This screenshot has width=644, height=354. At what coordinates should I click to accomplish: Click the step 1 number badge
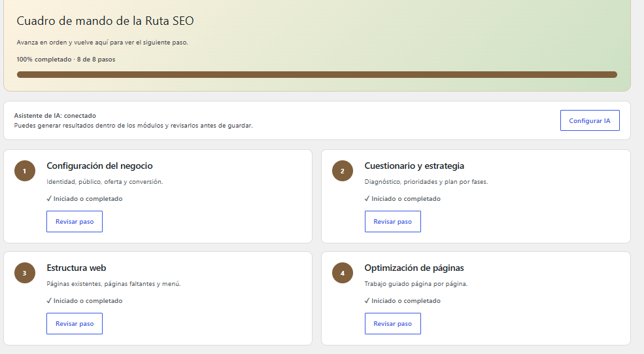point(25,171)
